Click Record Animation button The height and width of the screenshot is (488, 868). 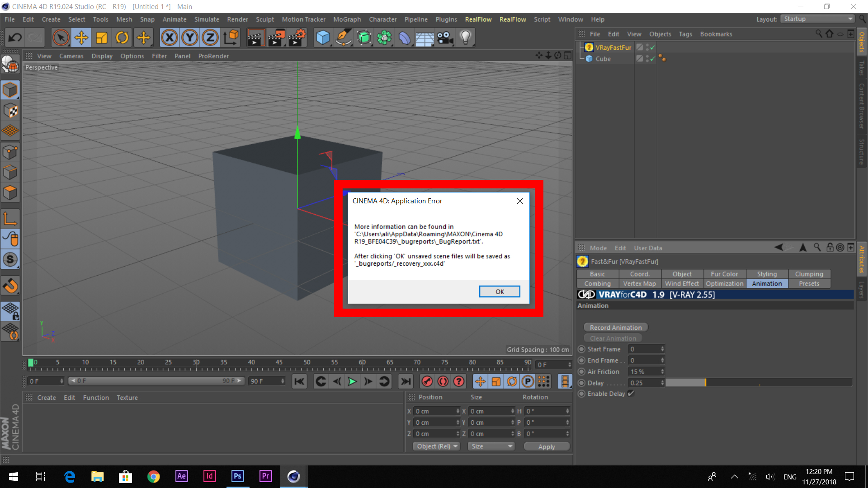coord(616,328)
